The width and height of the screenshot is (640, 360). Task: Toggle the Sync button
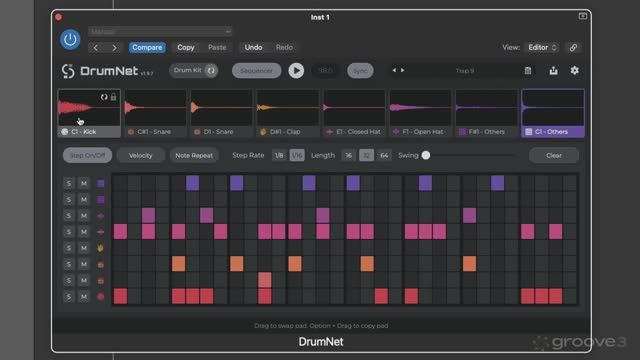pyautogui.click(x=360, y=71)
